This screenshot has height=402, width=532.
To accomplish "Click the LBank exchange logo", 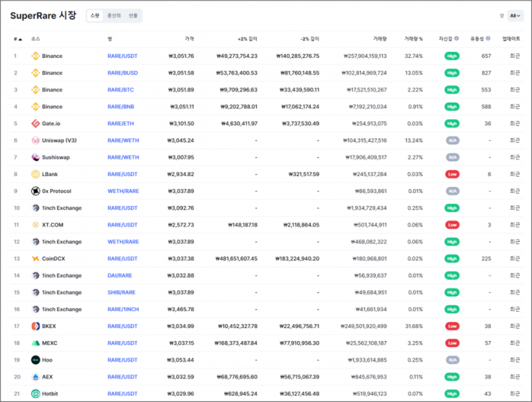I will tap(35, 174).
